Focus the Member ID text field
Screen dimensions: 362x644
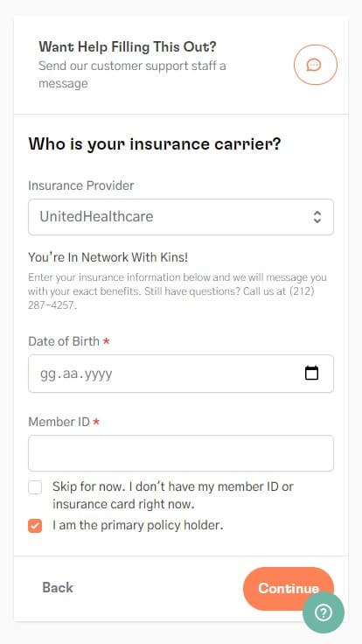(181, 453)
